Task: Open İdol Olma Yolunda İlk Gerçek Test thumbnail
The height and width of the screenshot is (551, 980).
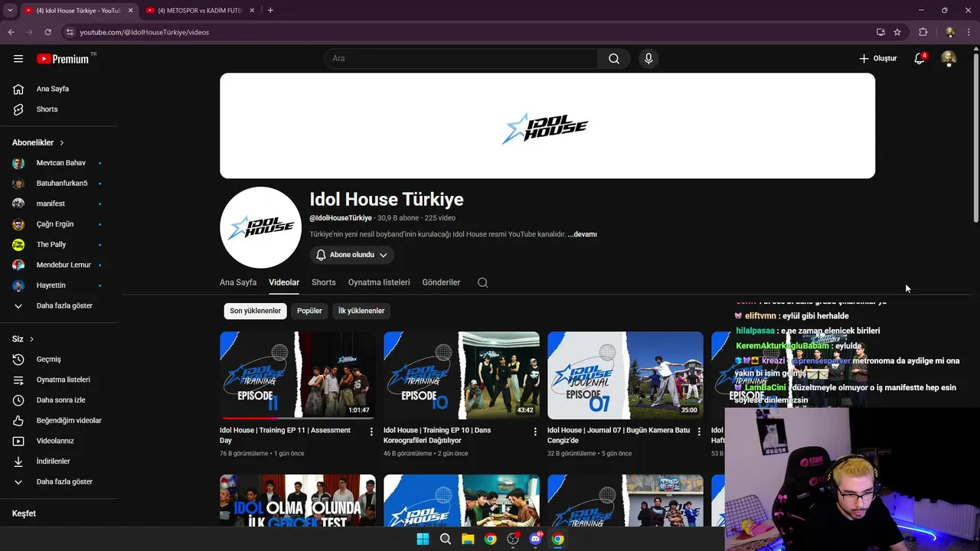Action: coord(298,500)
